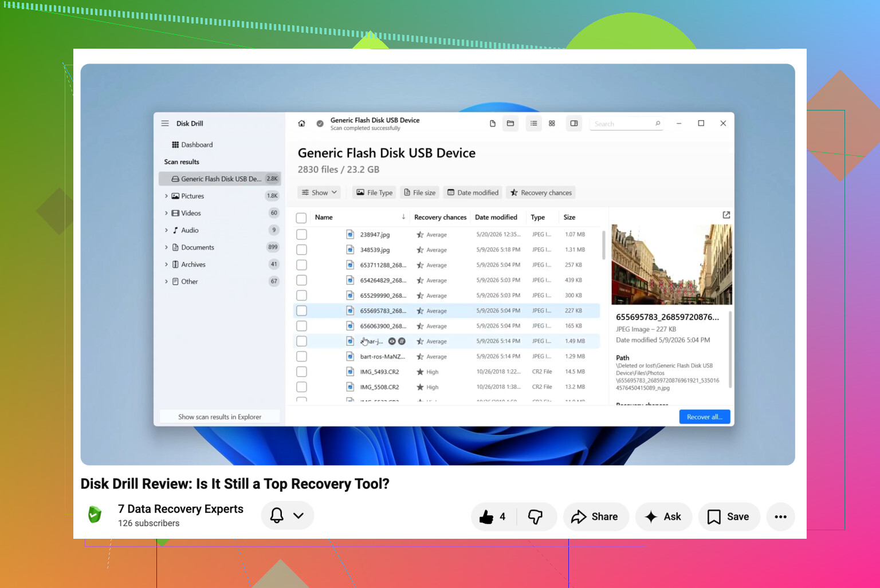This screenshot has height=588, width=880.
Task: Click the hash icon in the hovered row
Action: point(402,341)
